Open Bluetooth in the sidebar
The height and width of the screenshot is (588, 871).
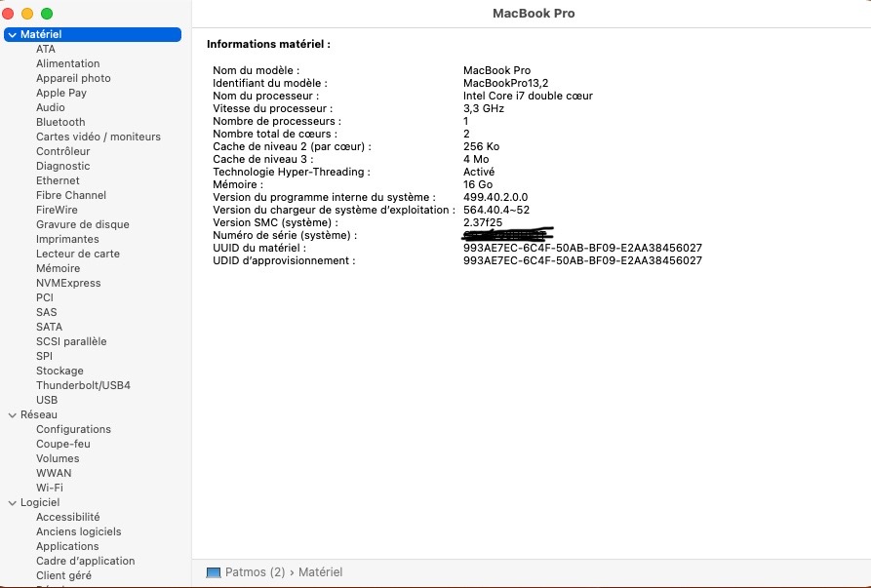[60, 122]
